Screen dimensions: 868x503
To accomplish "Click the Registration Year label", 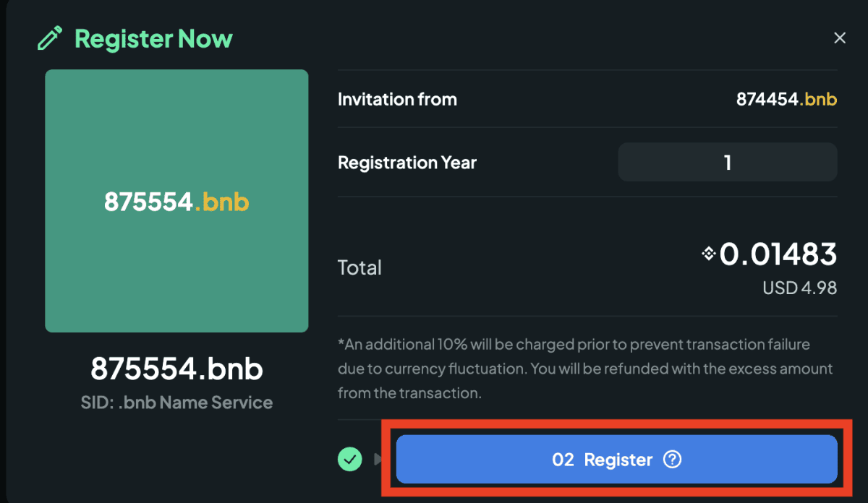I will 407,163.
